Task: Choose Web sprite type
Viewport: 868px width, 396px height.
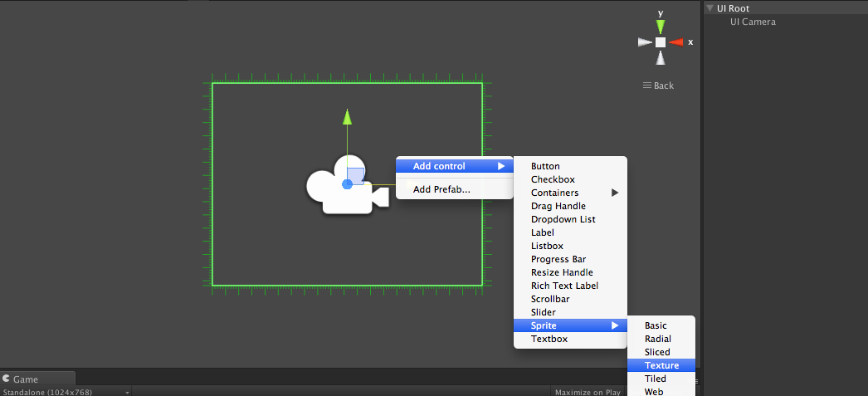Action: tap(661, 391)
